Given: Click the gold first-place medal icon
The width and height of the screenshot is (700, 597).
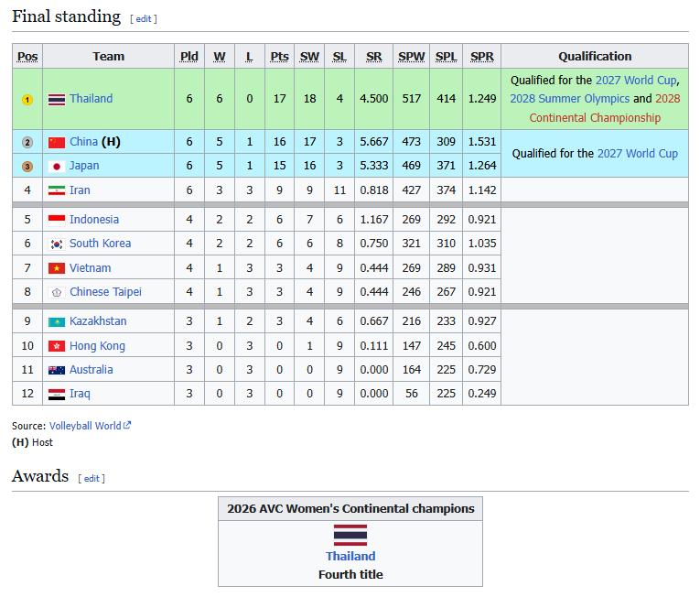Looking at the screenshot, I should pyautogui.click(x=27, y=99).
